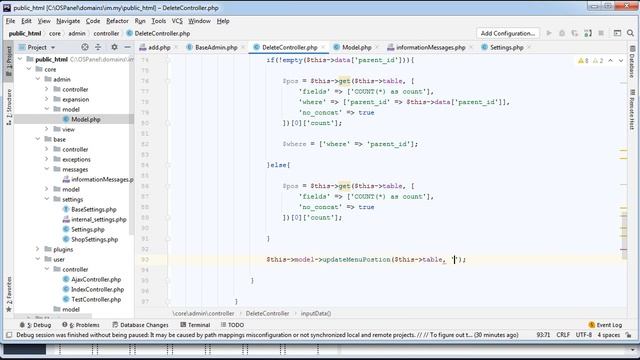The height and width of the screenshot is (360, 640).
Task: Open the Debug tool window
Action: [35, 325]
